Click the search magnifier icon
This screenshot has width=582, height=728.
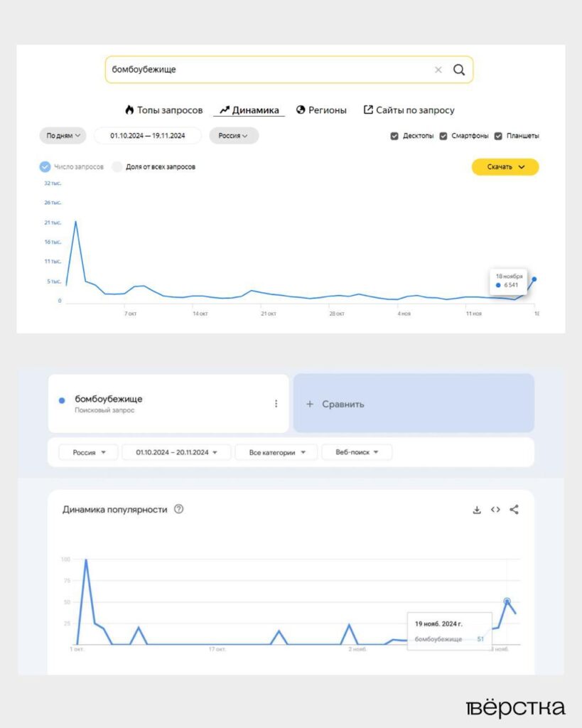459,70
